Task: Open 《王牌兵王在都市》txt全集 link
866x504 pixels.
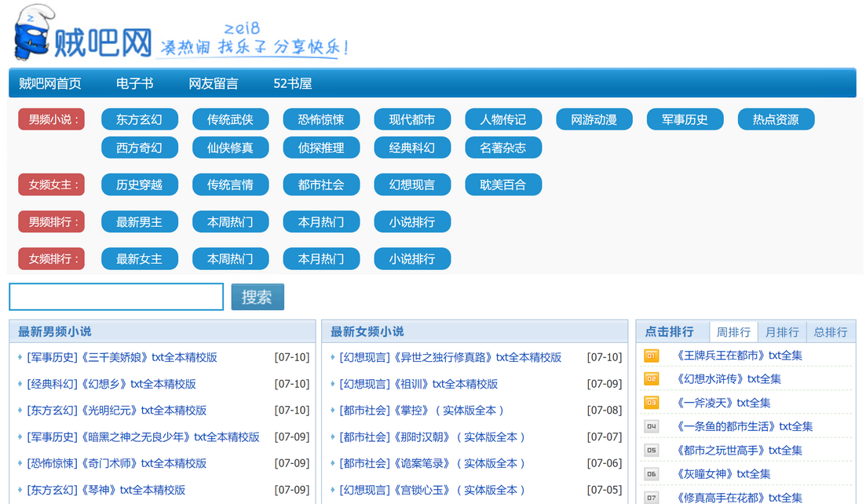Action: (739, 356)
